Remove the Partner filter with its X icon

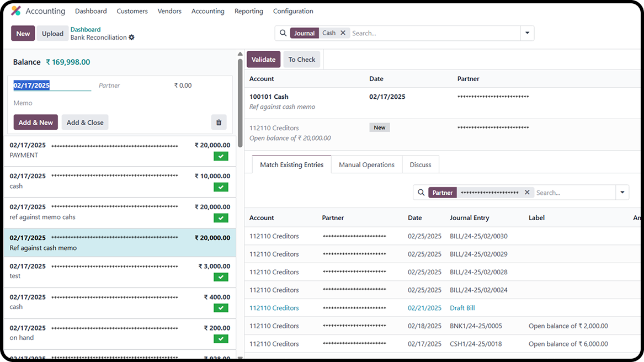coord(527,192)
